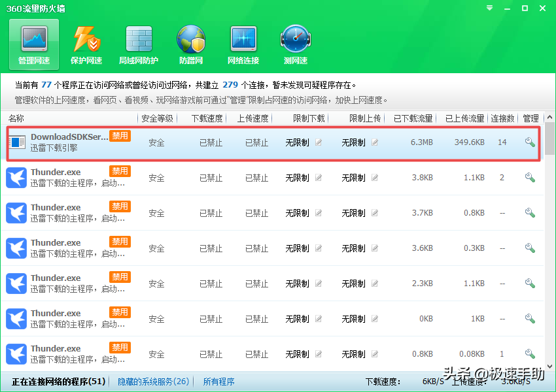
Task: Show 正在连接网络的程序(51) tab
Action: [58, 382]
